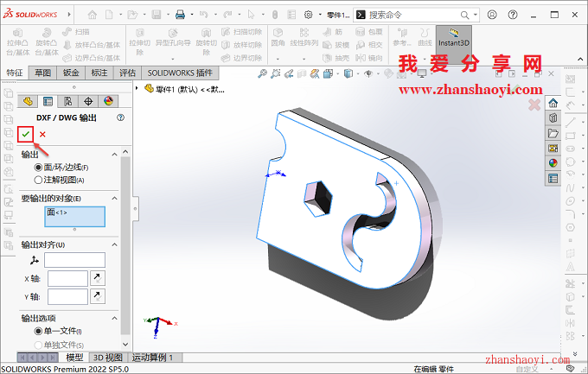
Task: Switch to the SOLIDWORKS 插件 tab
Action: pos(180,73)
